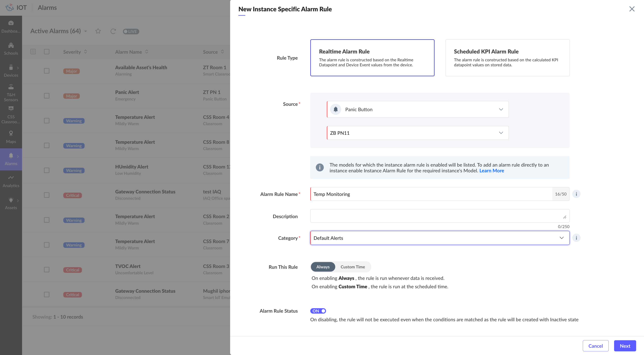Expand the Default Alerts category dropdown

point(440,238)
